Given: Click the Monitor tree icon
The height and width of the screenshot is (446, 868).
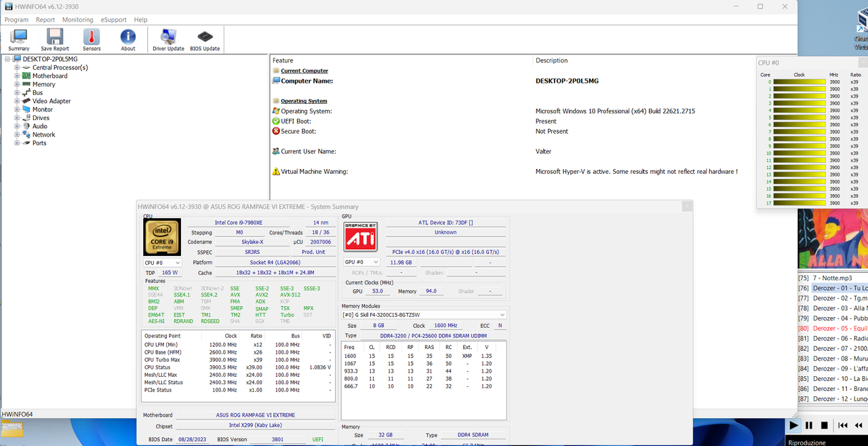Looking at the screenshot, I should pos(26,109).
